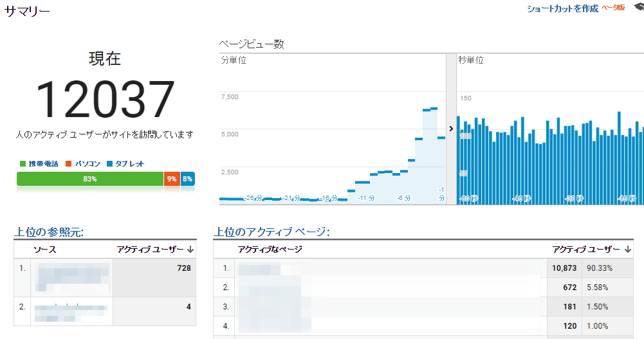The width and height of the screenshot is (644, 339).
Task: Click the sort arrow in the active pages table header
Action: pos(628,249)
